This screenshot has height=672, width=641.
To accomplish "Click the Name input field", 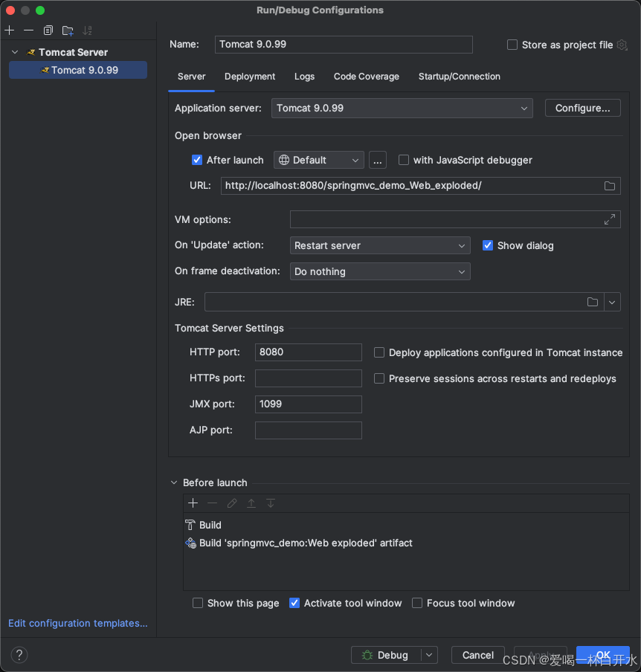I will click(344, 45).
